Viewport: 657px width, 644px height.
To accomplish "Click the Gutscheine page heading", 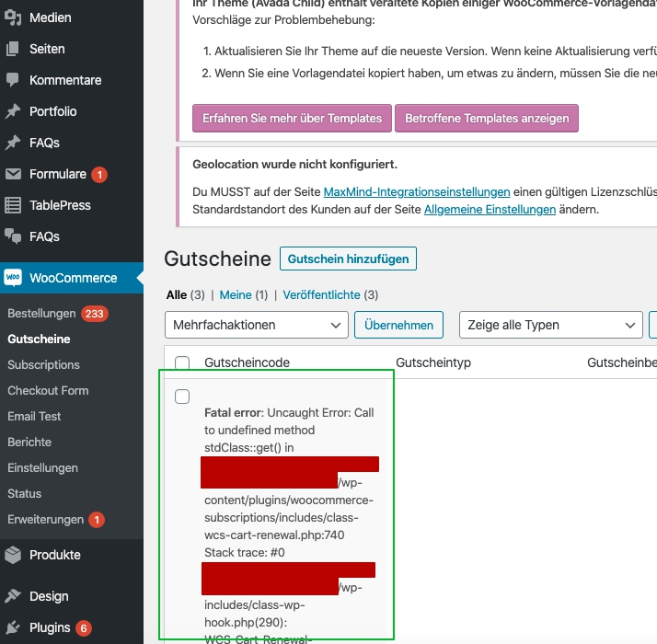I will pos(217,259).
